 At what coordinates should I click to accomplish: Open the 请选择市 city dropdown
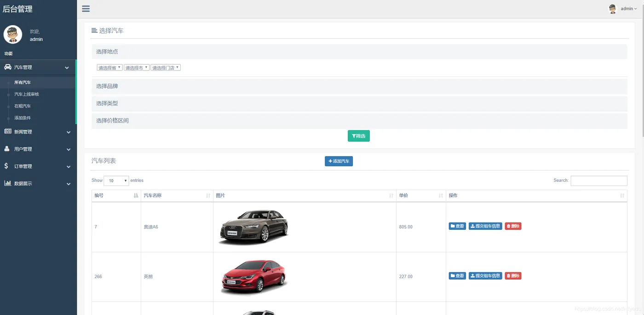(137, 68)
